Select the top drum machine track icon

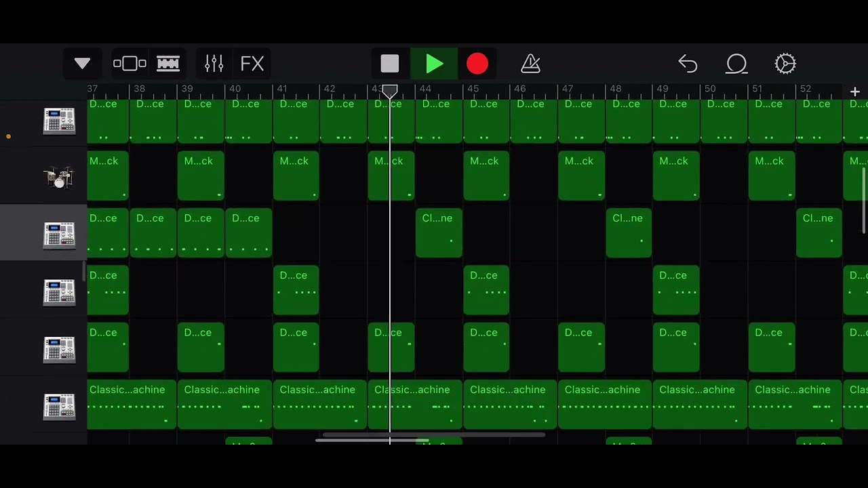pyautogui.click(x=59, y=121)
